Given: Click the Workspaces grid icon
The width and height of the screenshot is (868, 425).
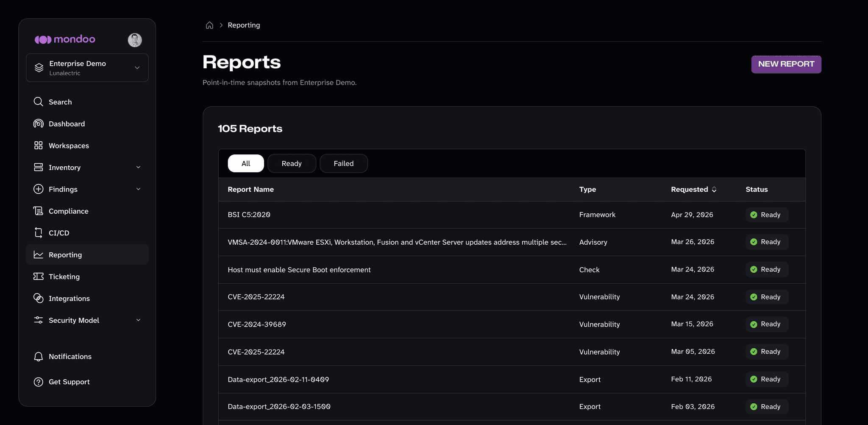Looking at the screenshot, I should (x=38, y=145).
